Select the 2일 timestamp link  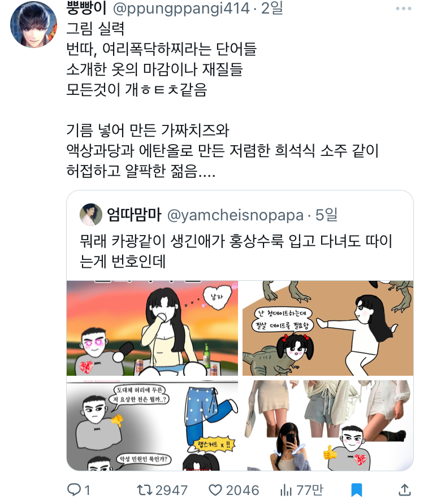(272, 8)
